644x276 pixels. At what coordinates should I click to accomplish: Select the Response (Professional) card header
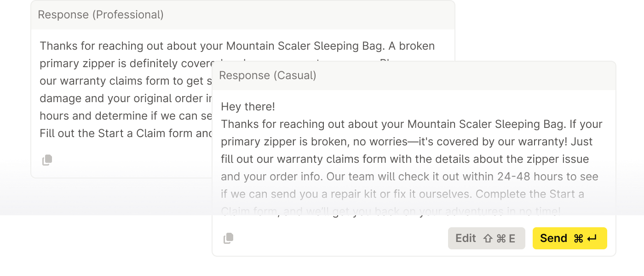tap(101, 15)
